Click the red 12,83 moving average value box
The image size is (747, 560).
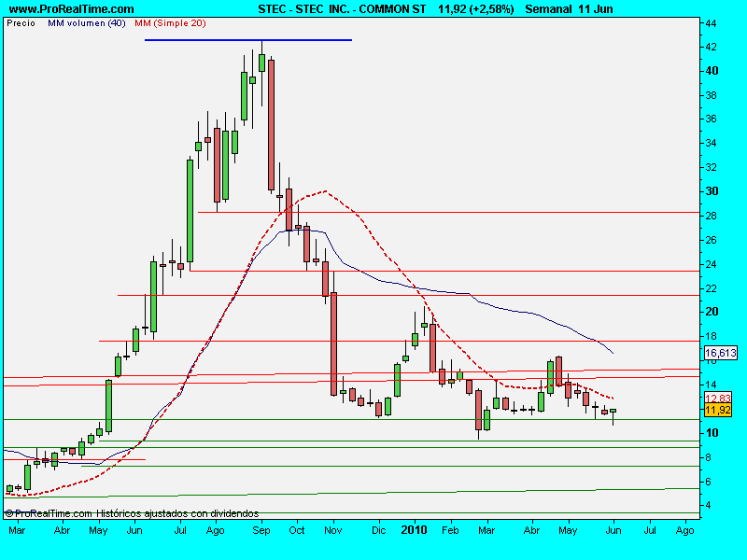[718, 399]
